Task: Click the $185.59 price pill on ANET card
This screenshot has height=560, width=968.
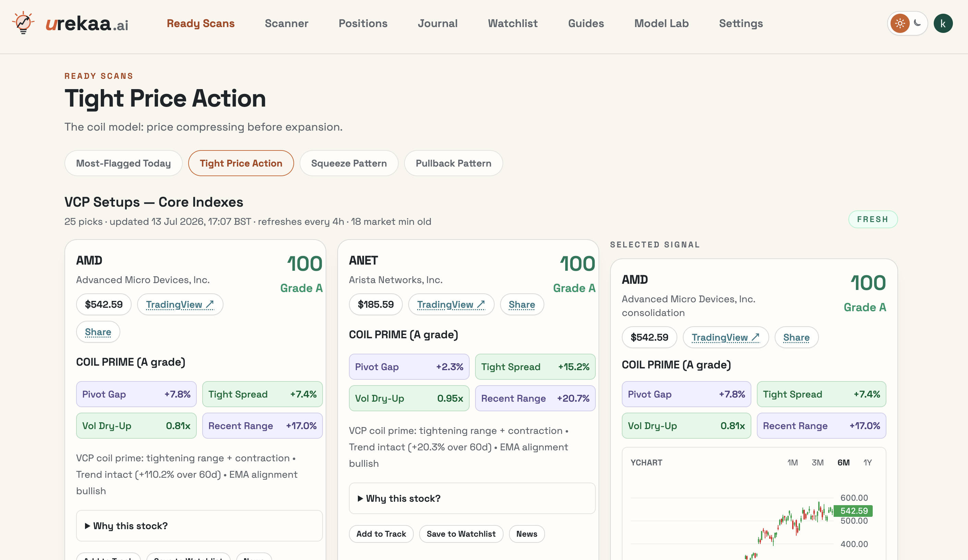Action: [x=376, y=305]
